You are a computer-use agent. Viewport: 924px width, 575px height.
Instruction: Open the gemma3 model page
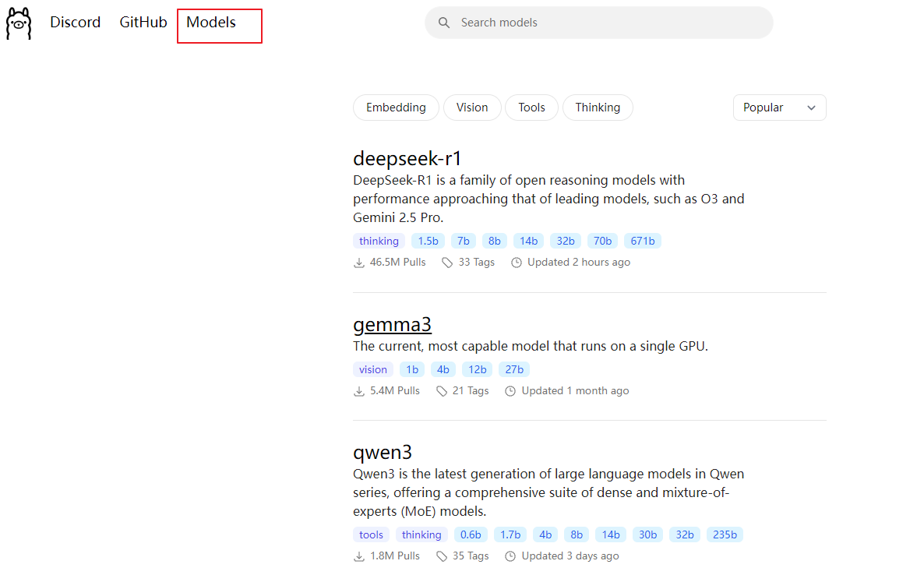tap(392, 325)
